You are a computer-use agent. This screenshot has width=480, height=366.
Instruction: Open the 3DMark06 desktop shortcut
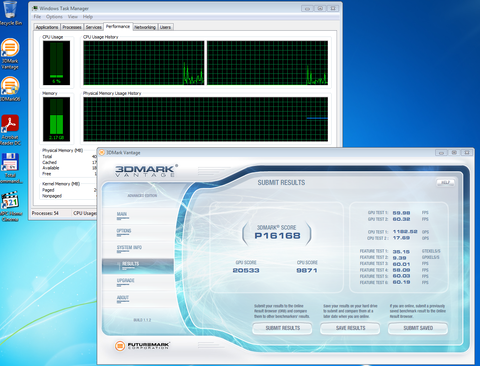pos(10,89)
